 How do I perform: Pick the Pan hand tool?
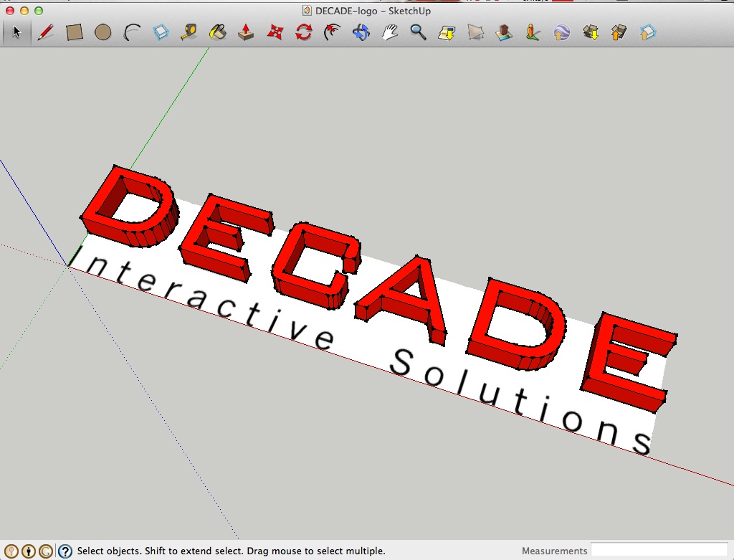pos(390,32)
